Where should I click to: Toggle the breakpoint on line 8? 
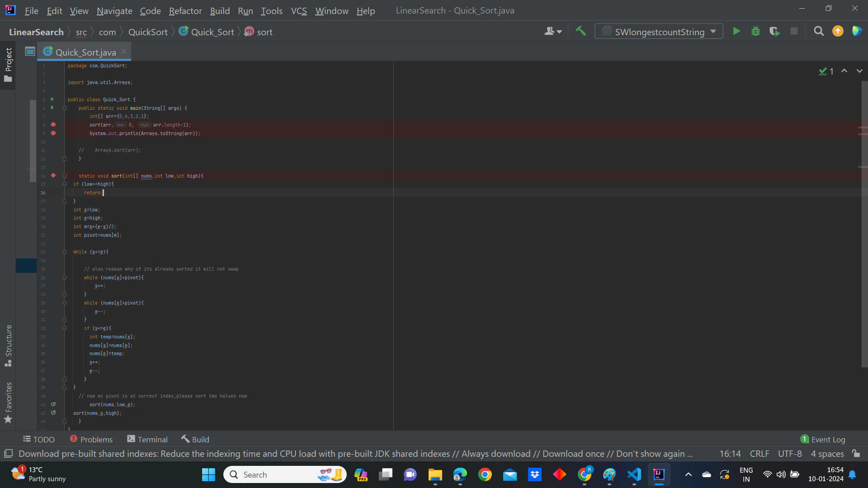53,125
